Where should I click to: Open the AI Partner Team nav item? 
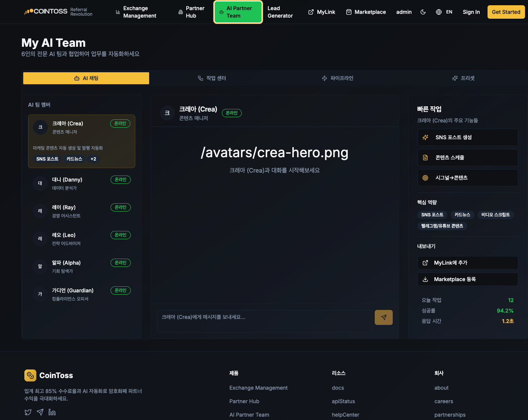(x=238, y=12)
